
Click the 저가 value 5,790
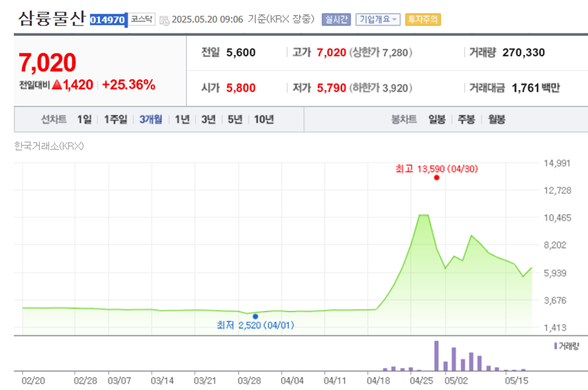[x=332, y=88]
